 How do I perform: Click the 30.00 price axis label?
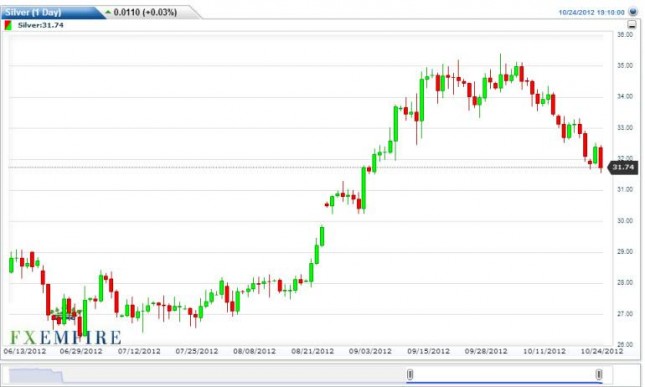point(625,221)
